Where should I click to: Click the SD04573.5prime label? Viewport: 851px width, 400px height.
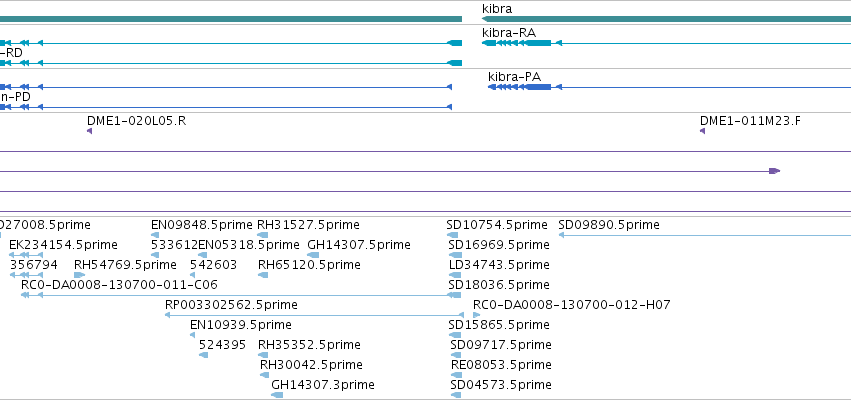pos(501,385)
